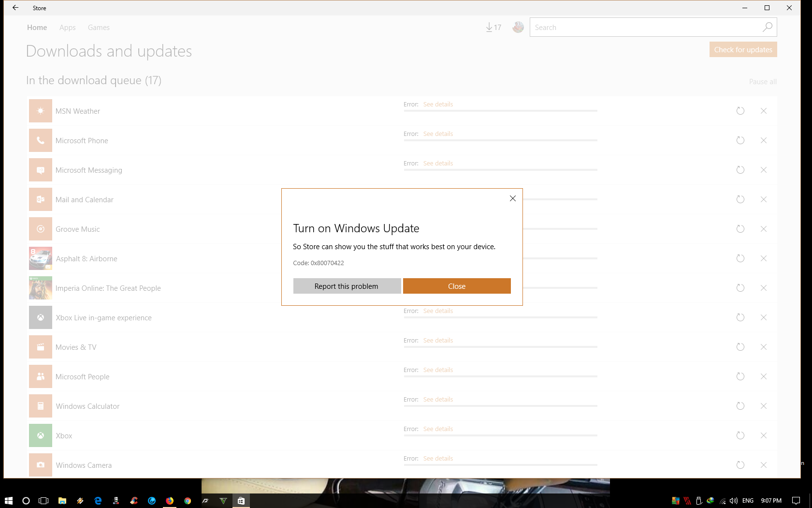Open Microsoft Messaging app icon

(41, 170)
